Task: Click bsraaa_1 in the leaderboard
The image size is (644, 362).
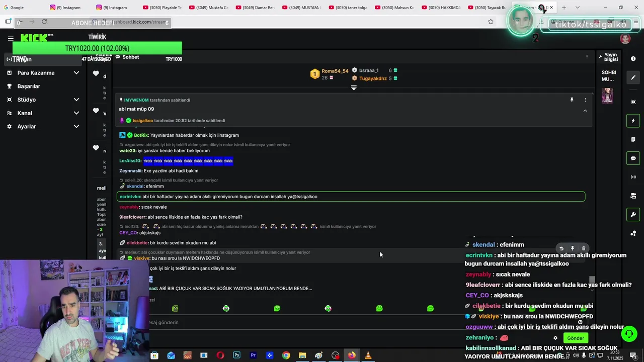Action: [x=369, y=70]
